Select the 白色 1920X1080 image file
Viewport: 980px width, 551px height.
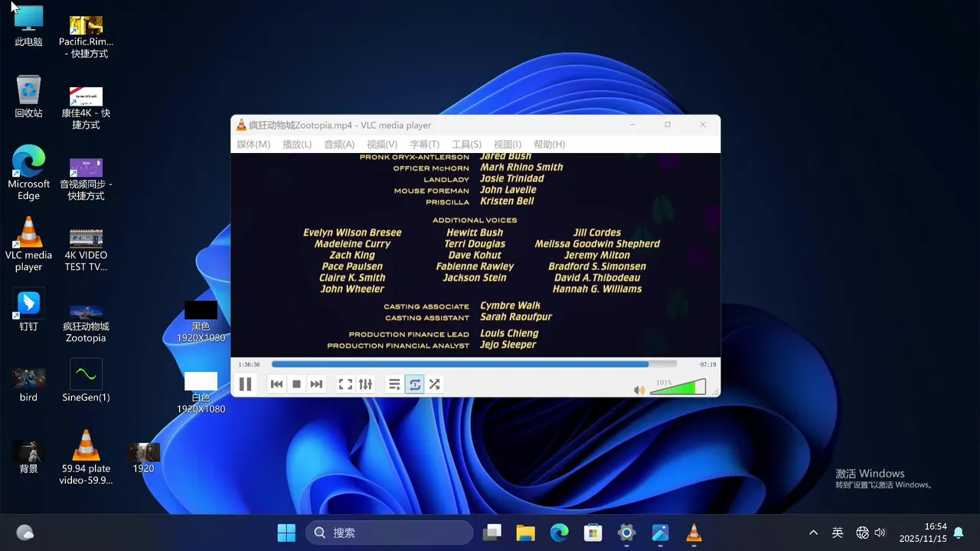pyautogui.click(x=201, y=393)
